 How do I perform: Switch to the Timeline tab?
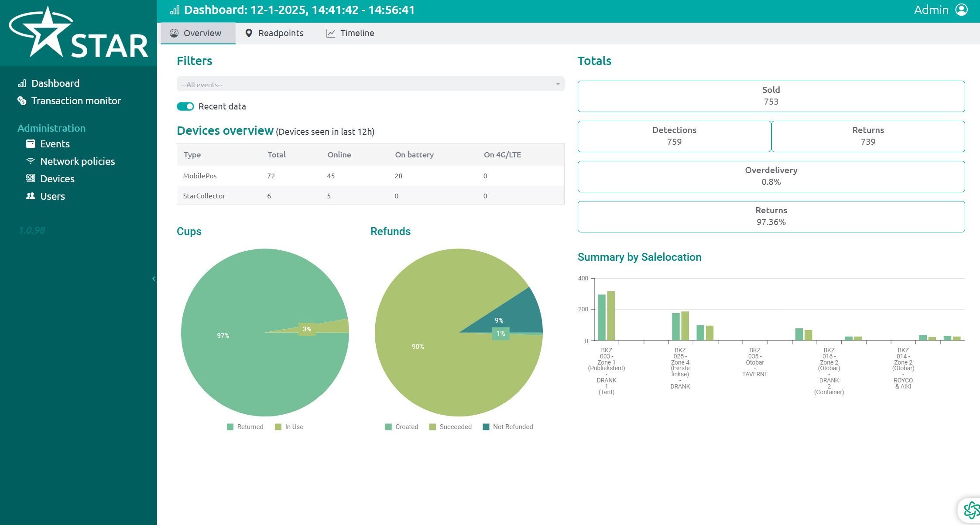pyautogui.click(x=350, y=33)
